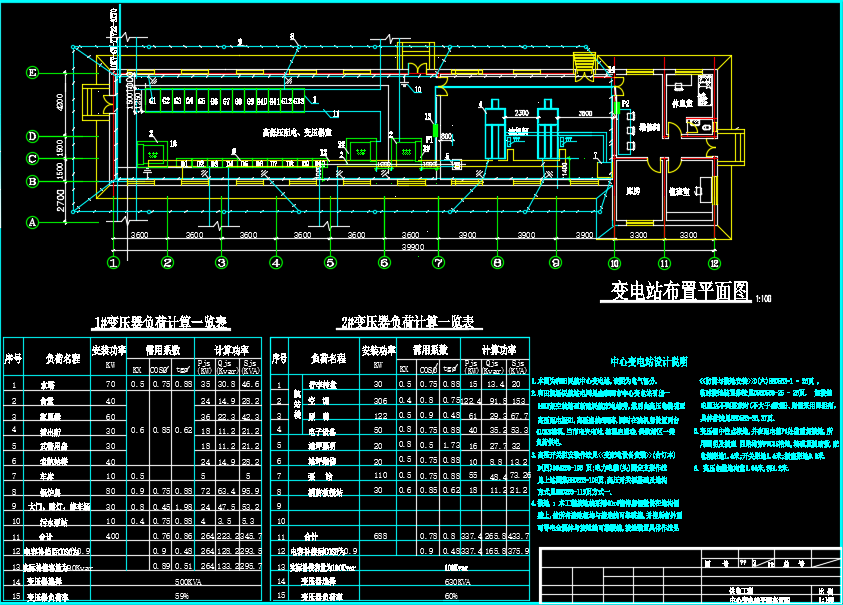Select the 计算功率 header in first table
Viewport: 843px width, 605px height.
(x=231, y=351)
